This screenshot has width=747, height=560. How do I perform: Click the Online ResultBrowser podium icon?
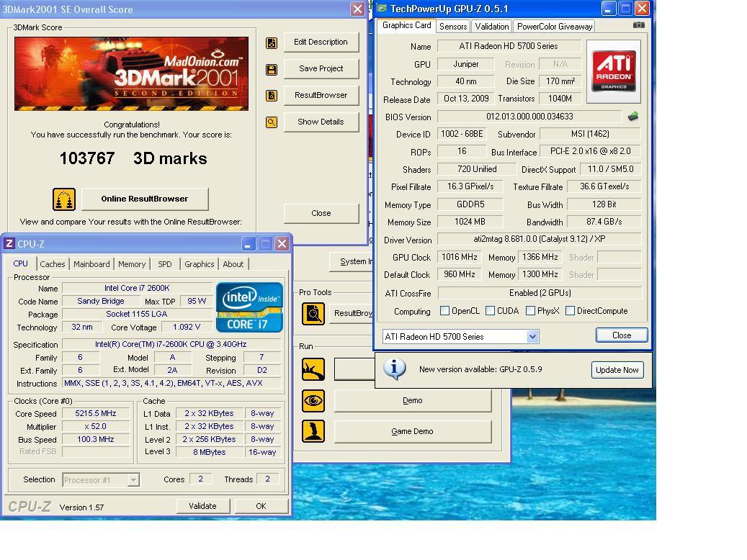click(64, 199)
